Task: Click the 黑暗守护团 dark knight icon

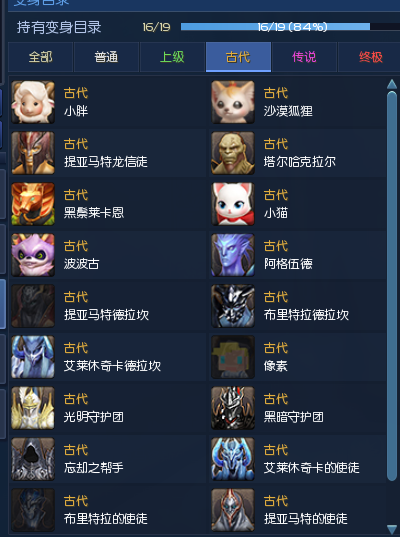Action: coord(233,408)
